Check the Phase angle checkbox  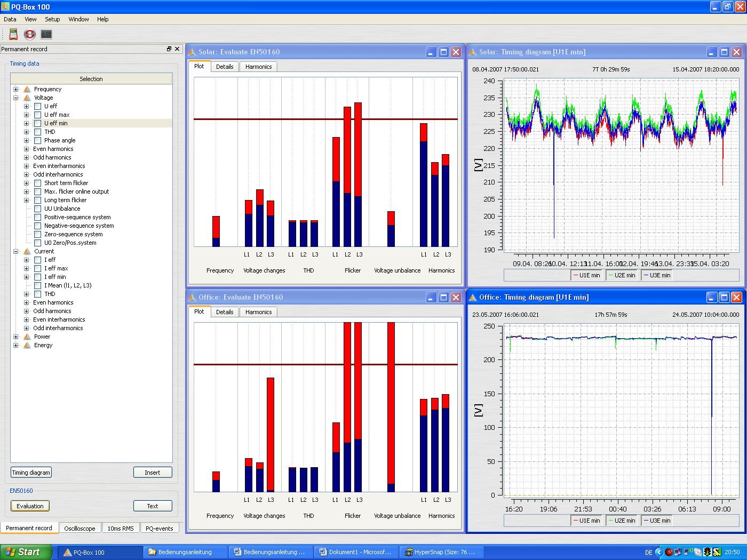(x=37, y=140)
